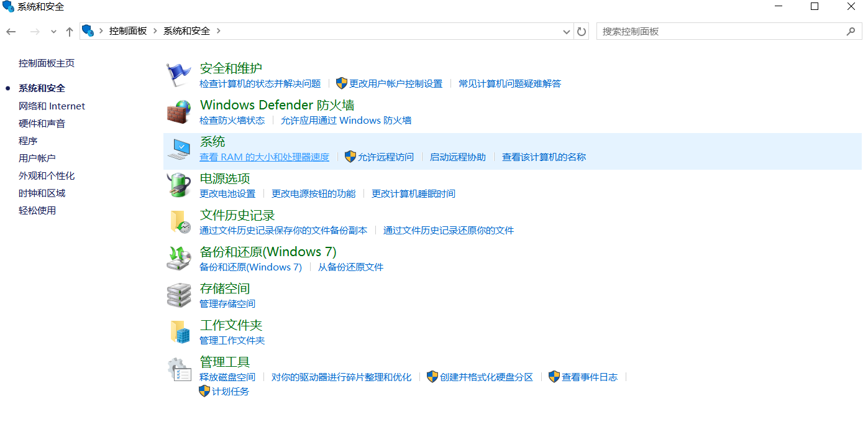
Task: Click 更改计算机睡眠时间 link
Action: [x=413, y=193]
